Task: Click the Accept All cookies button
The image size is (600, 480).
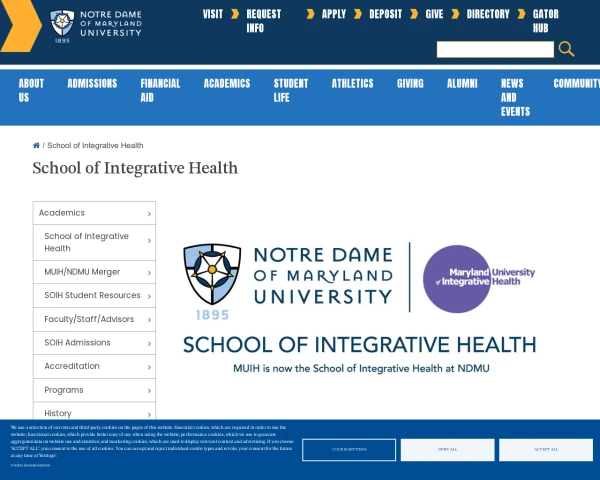Action: point(546,449)
